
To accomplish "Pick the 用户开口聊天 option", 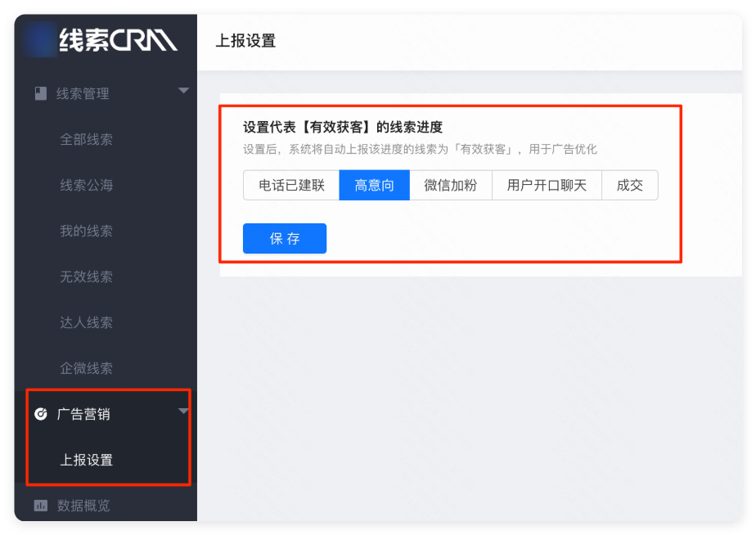I will (547, 186).
